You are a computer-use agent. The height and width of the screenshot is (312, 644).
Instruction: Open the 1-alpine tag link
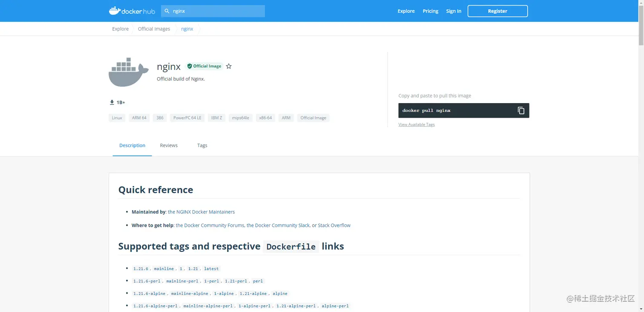[224, 293]
